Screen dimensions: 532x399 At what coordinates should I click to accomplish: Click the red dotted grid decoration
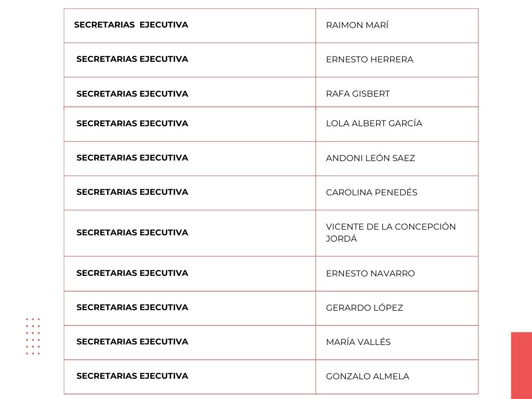point(33,336)
